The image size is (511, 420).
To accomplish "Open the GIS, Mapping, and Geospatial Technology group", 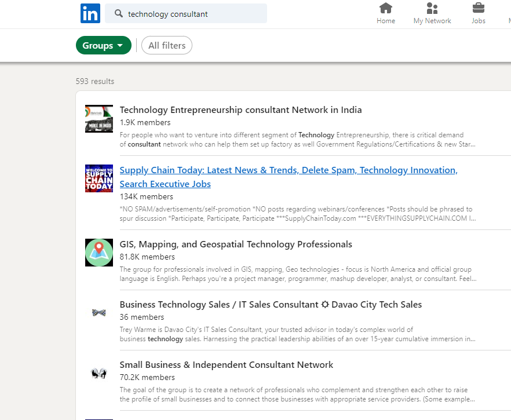I will click(236, 244).
